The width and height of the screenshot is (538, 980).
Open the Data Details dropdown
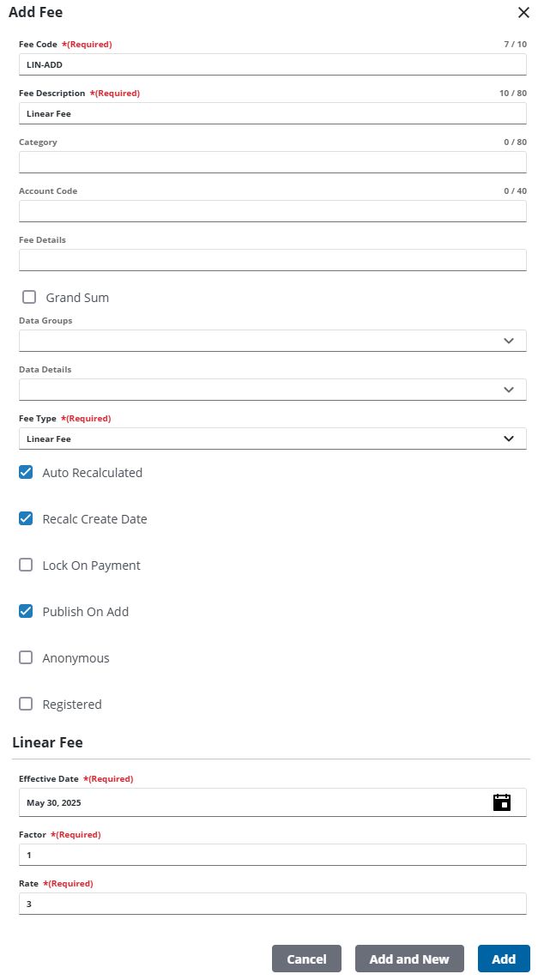coord(272,390)
